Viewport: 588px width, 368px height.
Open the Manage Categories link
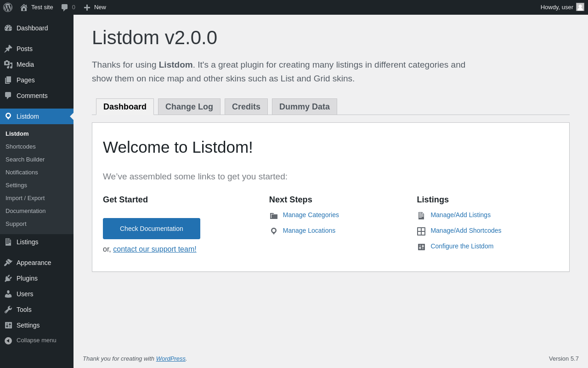[311, 215]
